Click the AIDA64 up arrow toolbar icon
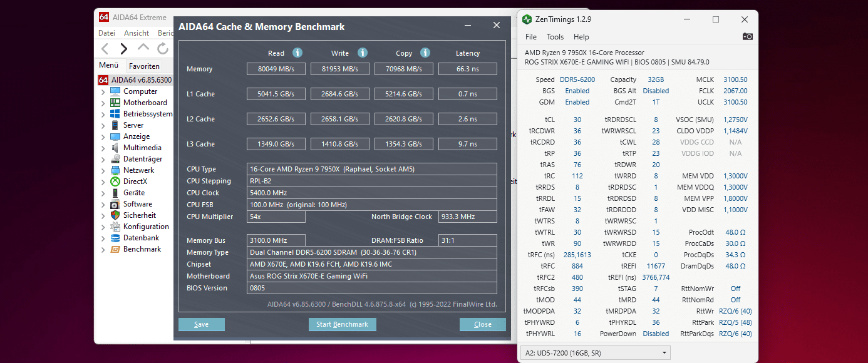 [x=143, y=48]
